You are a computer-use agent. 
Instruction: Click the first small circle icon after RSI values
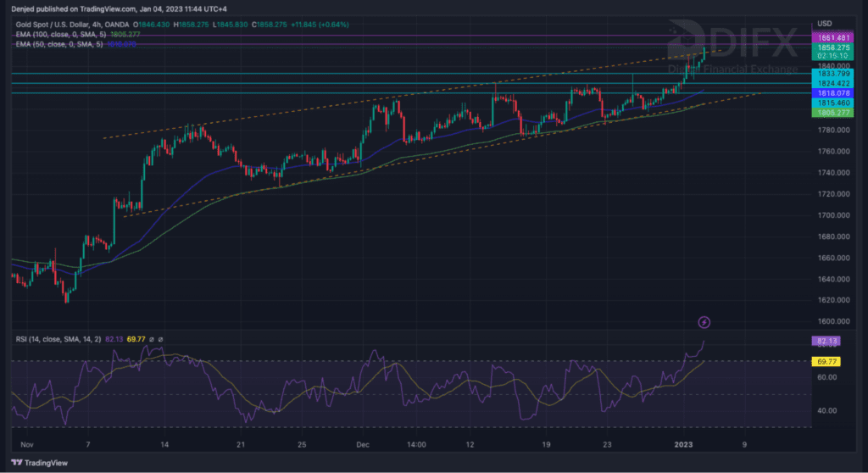pos(152,339)
